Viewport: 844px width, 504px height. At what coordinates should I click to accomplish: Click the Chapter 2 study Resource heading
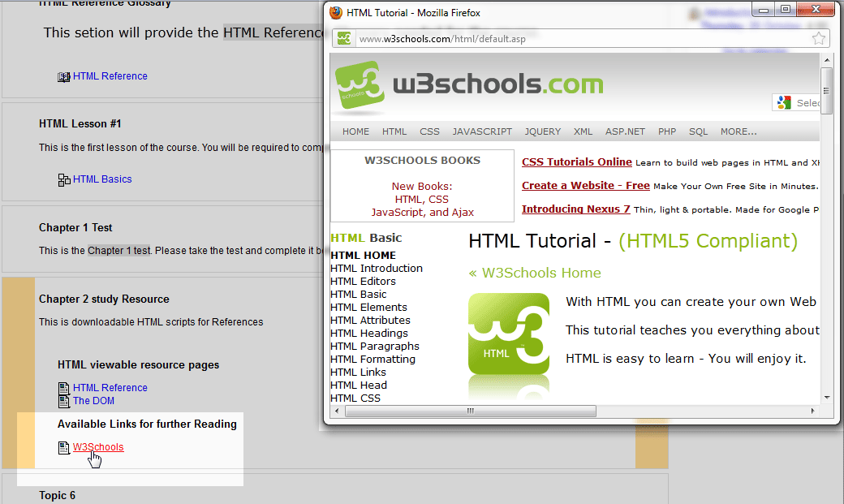(104, 299)
